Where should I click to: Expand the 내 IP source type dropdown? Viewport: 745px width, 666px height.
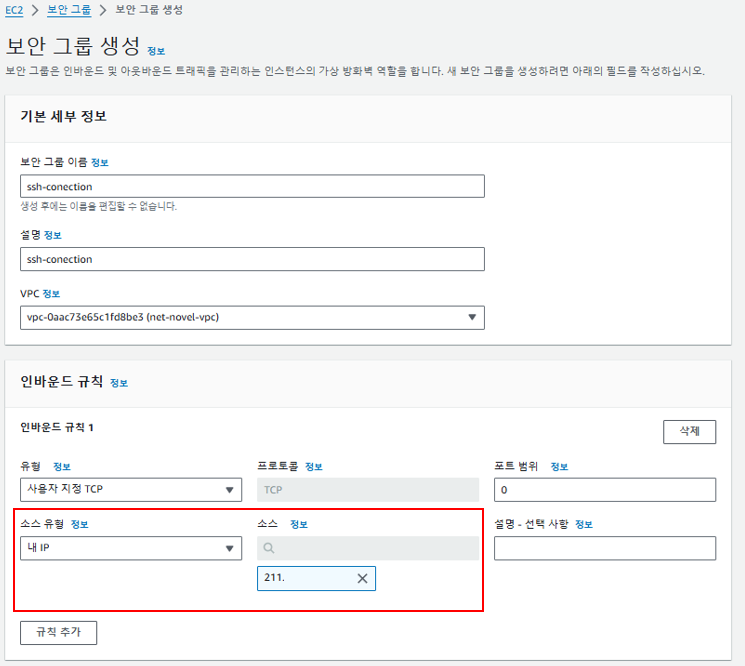click(131, 548)
